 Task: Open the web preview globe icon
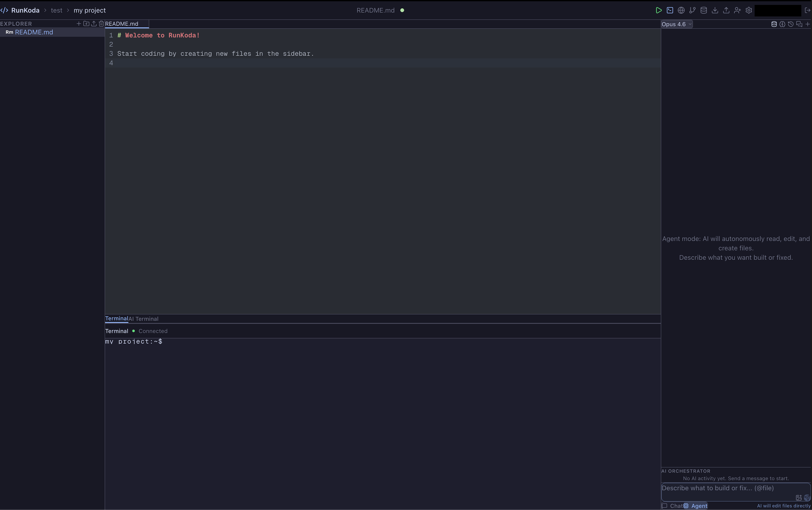[681, 10]
